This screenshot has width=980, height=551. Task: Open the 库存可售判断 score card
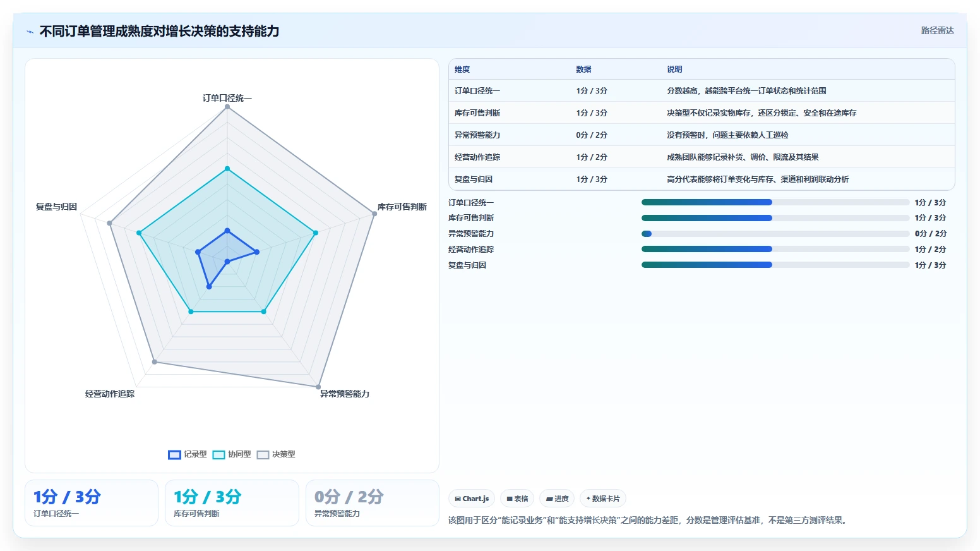(232, 503)
